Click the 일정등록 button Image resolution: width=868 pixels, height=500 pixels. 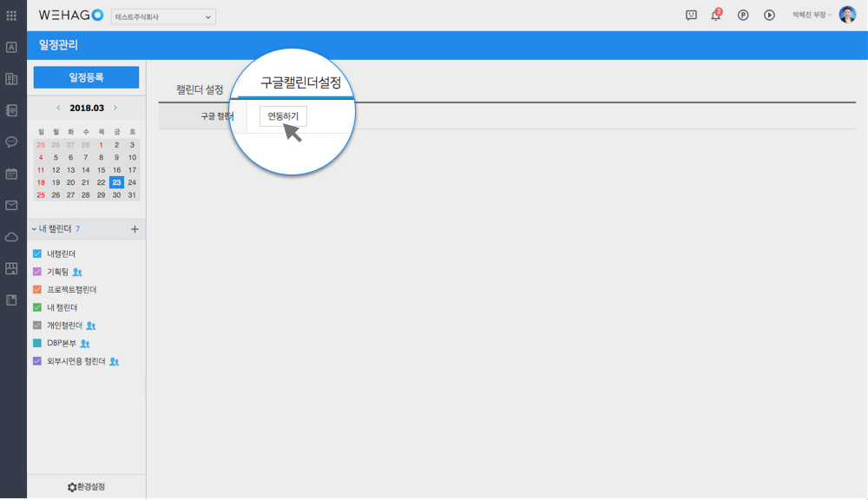[86, 77]
